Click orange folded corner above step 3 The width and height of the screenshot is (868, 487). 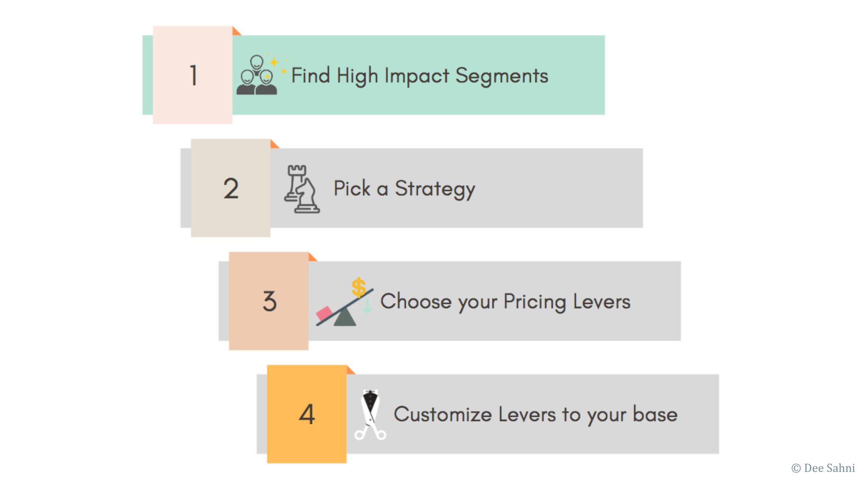(x=312, y=257)
